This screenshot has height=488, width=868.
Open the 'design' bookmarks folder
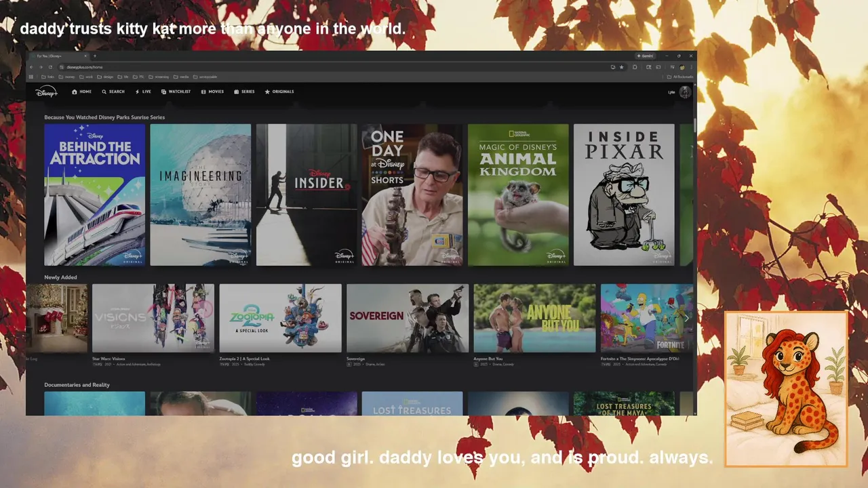click(105, 77)
